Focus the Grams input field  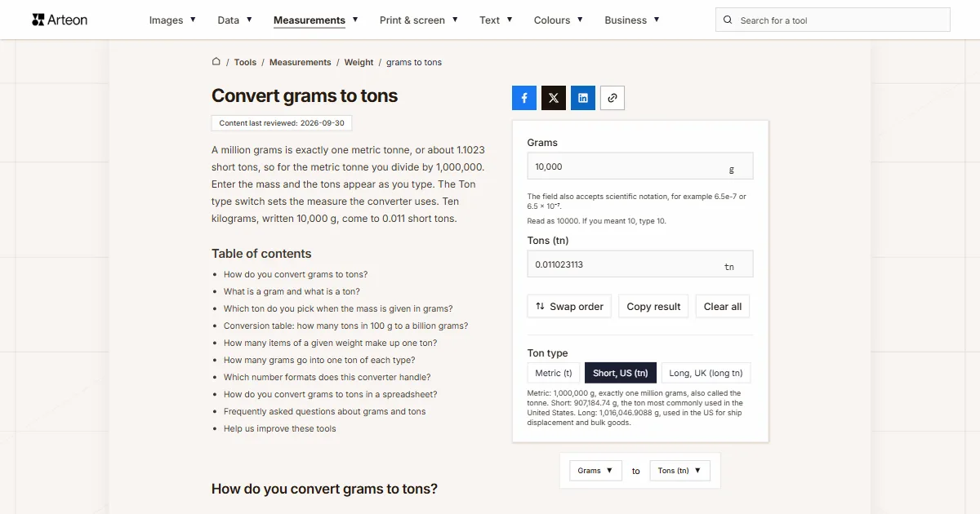click(640, 166)
